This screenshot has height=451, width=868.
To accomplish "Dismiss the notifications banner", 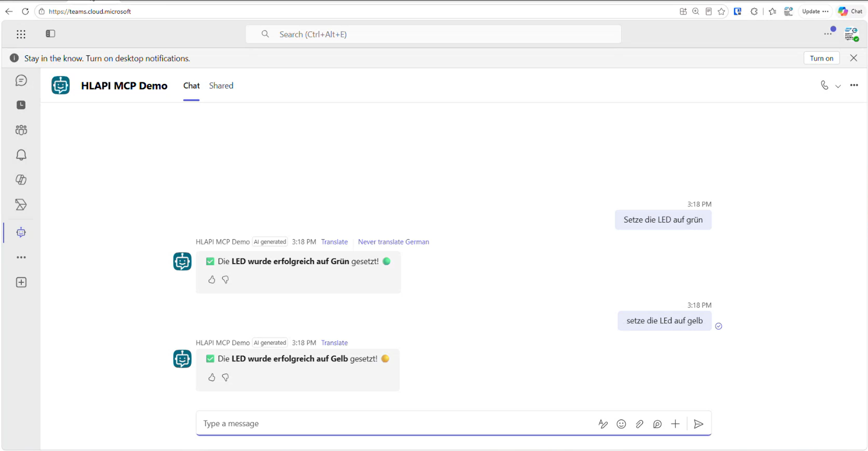I will coord(853,58).
